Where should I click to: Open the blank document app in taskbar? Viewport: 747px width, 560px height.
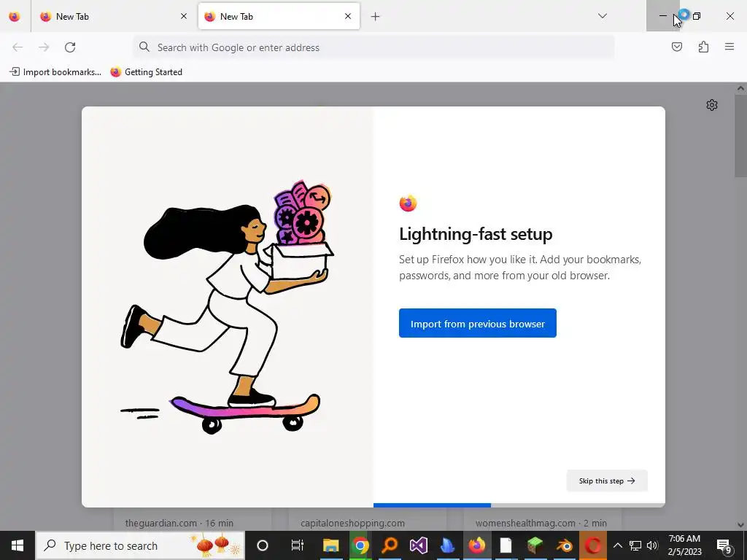click(x=506, y=545)
